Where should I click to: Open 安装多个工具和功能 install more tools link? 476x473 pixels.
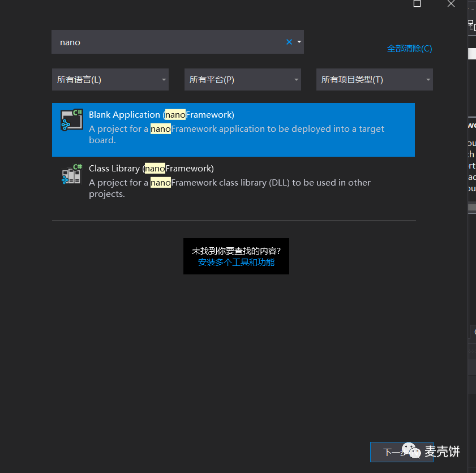[x=236, y=262]
